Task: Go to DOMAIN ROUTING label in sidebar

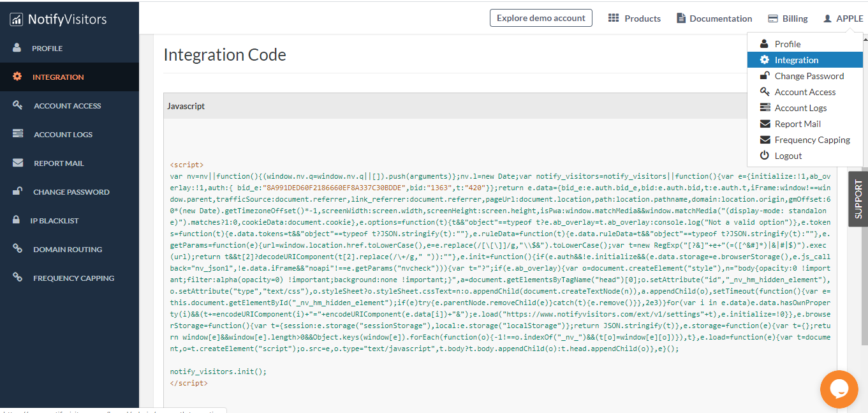Action: (x=68, y=250)
